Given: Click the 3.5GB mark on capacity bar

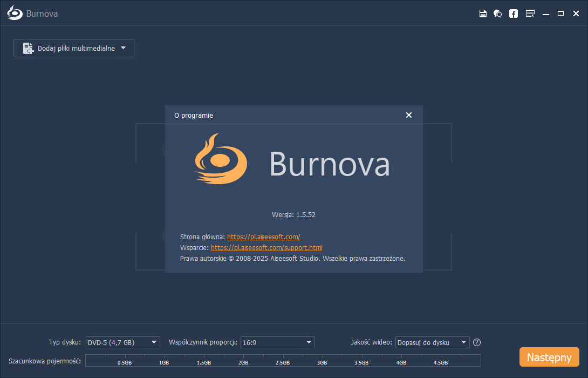Looking at the screenshot, I should click(361, 362).
